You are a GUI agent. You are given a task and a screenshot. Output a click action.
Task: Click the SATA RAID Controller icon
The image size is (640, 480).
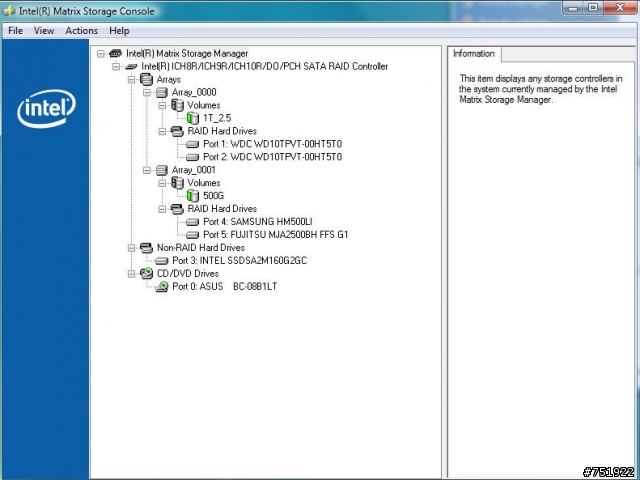[131, 66]
